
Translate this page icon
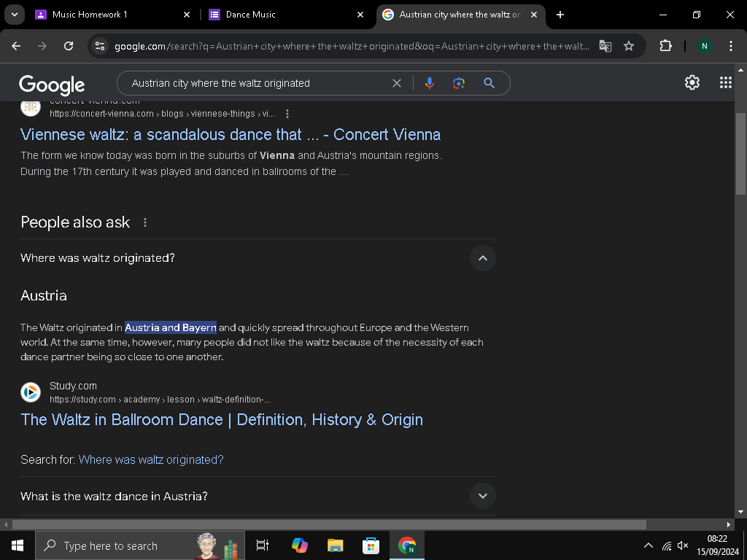[x=605, y=46]
